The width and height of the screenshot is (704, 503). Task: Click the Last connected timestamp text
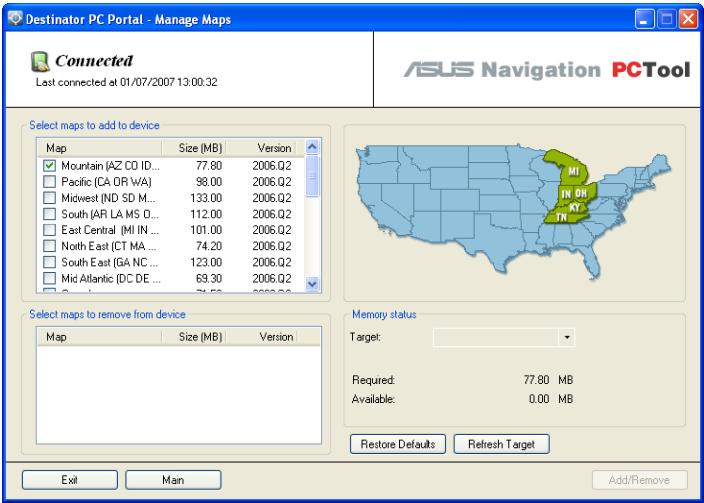[x=127, y=82]
